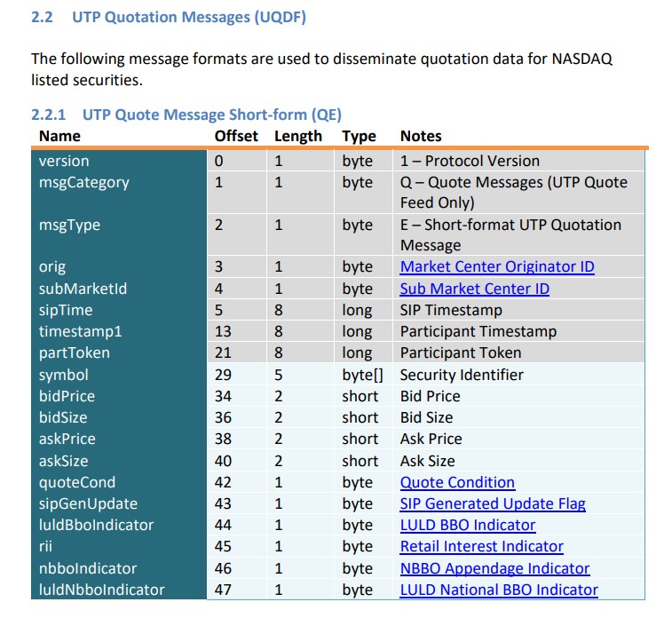Click the Quote Condition hyperlink
This screenshot has width=672, height=618.
[x=457, y=482]
